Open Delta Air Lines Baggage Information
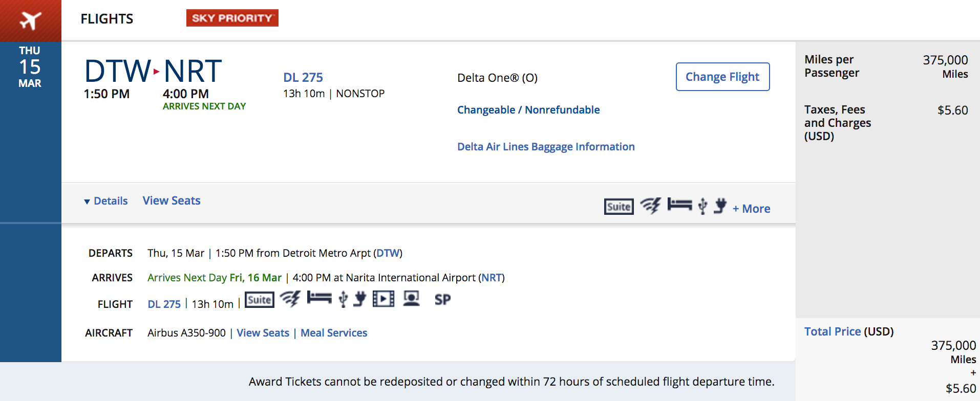 (546, 147)
